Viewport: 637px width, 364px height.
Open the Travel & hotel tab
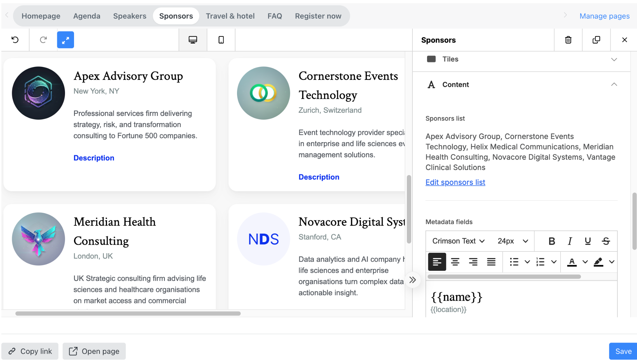(x=230, y=16)
